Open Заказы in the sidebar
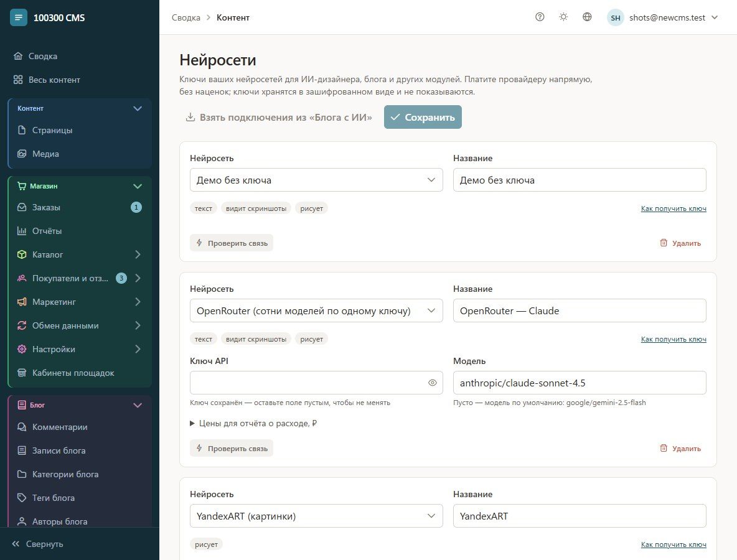This screenshot has height=560, width=737. 80,207
